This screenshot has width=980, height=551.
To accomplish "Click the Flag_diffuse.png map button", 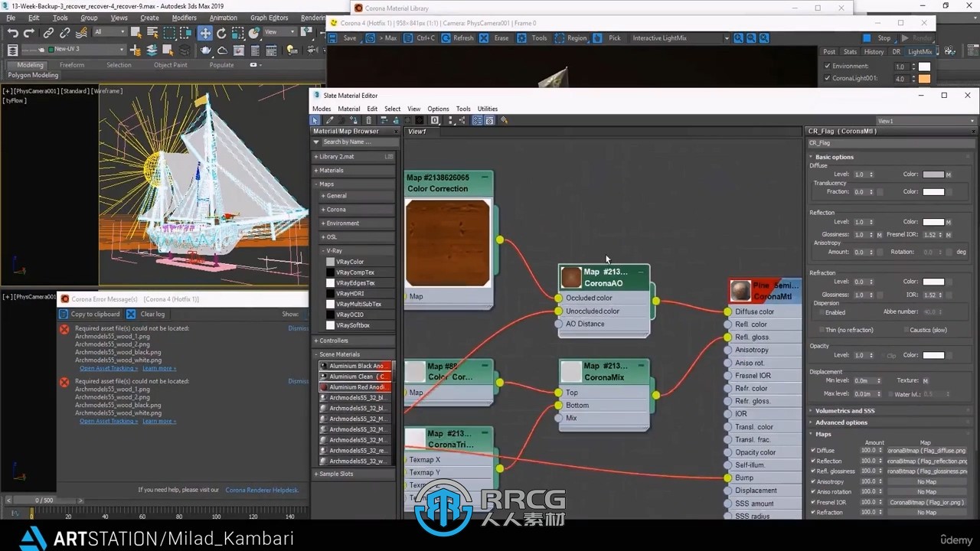I will (x=926, y=451).
